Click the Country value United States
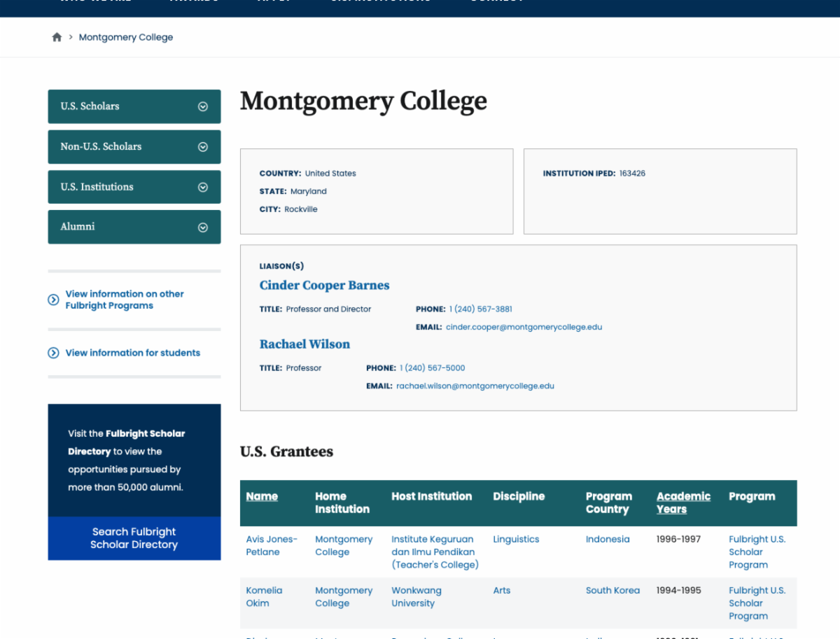 330,173
